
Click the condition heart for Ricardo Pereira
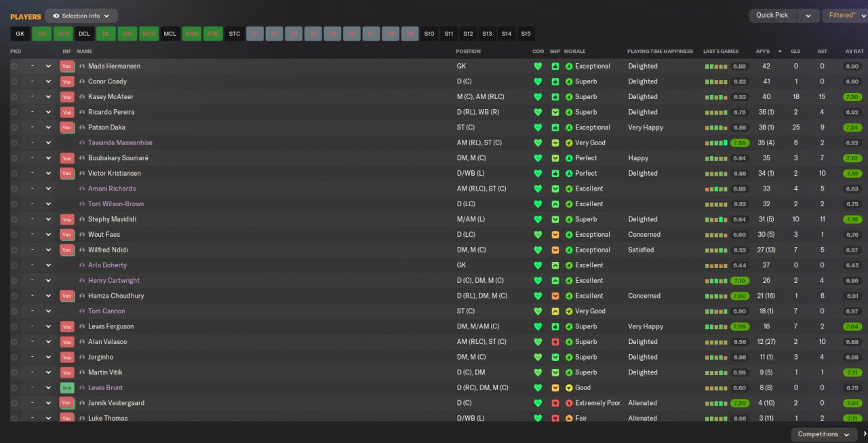tap(538, 112)
